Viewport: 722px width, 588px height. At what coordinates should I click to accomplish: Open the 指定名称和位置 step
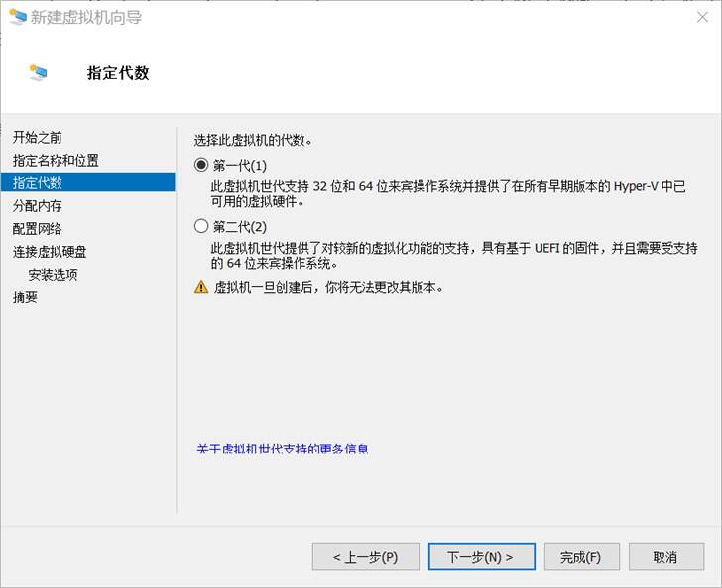[56, 161]
